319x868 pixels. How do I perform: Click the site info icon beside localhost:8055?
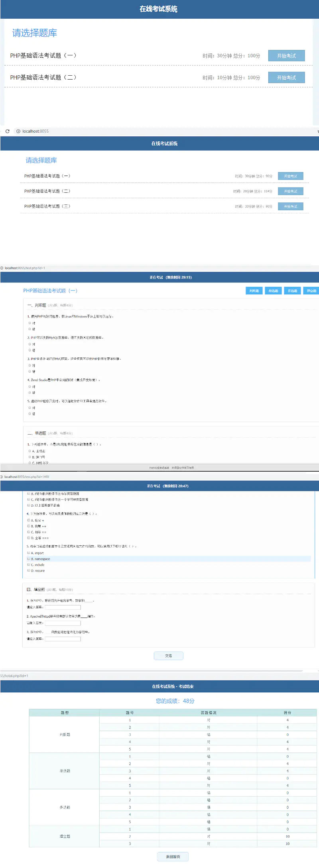click(x=18, y=131)
